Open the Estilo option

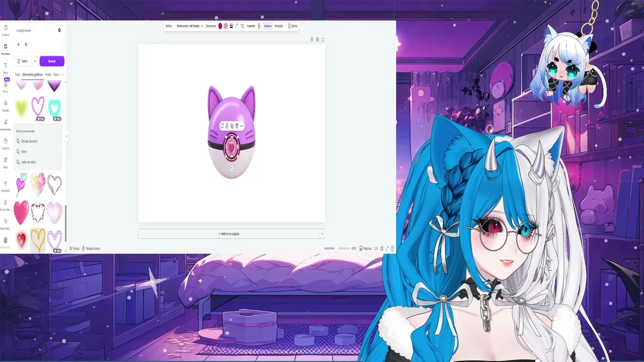pos(293,26)
